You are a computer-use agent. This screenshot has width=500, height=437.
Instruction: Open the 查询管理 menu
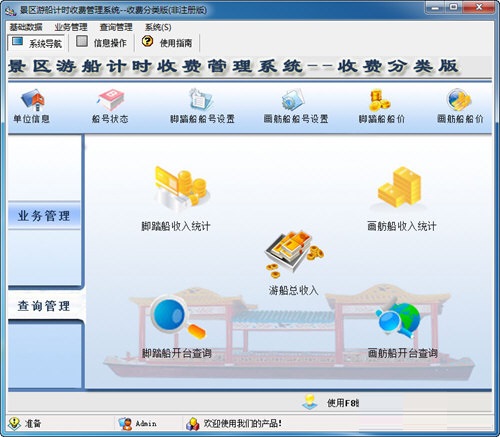[116, 27]
